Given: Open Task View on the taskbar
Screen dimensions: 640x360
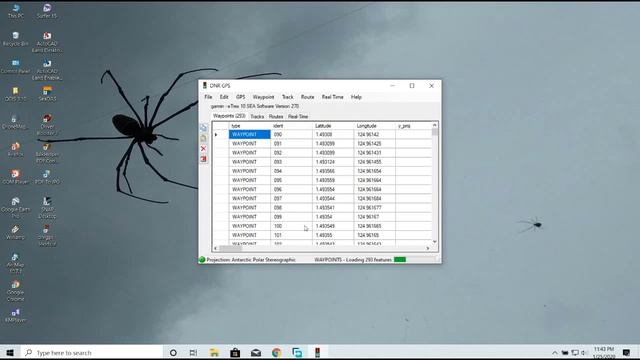Looking at the screenshot, I should coord(193,353).
